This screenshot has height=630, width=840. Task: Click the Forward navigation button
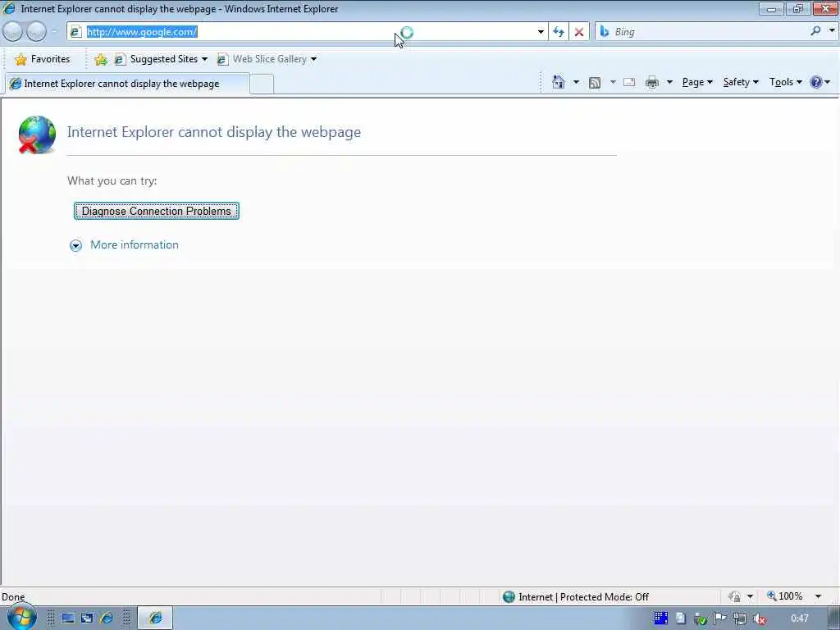click(36, 32)
